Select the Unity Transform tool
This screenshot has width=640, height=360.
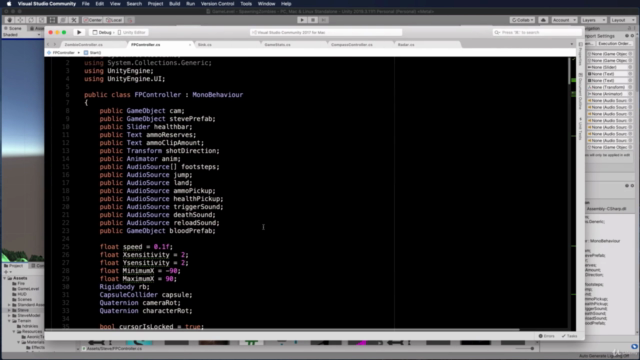click(63, 20)
